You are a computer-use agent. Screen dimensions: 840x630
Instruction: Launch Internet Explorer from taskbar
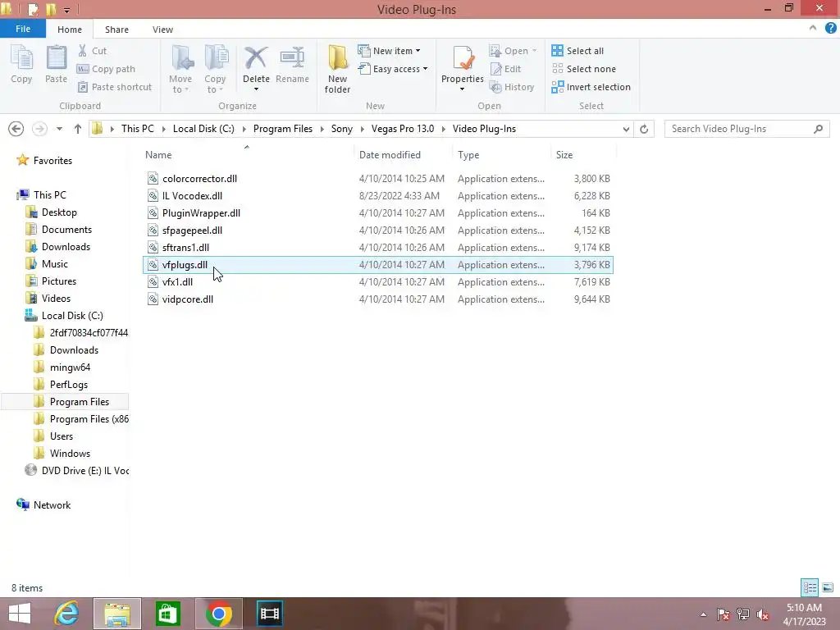point(67,614)
